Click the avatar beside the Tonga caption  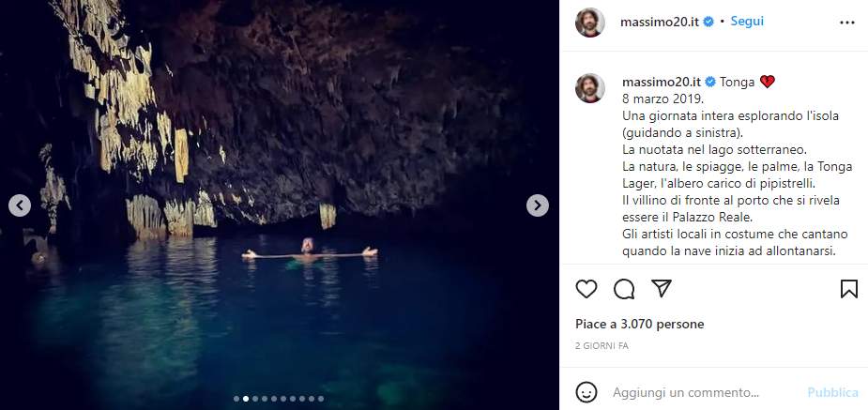tap(590, 87)
